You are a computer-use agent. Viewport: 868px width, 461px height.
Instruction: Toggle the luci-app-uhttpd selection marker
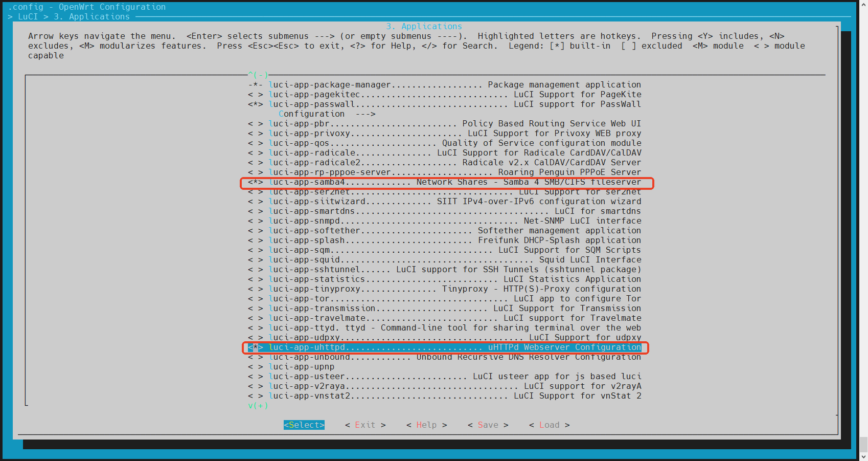255,347
